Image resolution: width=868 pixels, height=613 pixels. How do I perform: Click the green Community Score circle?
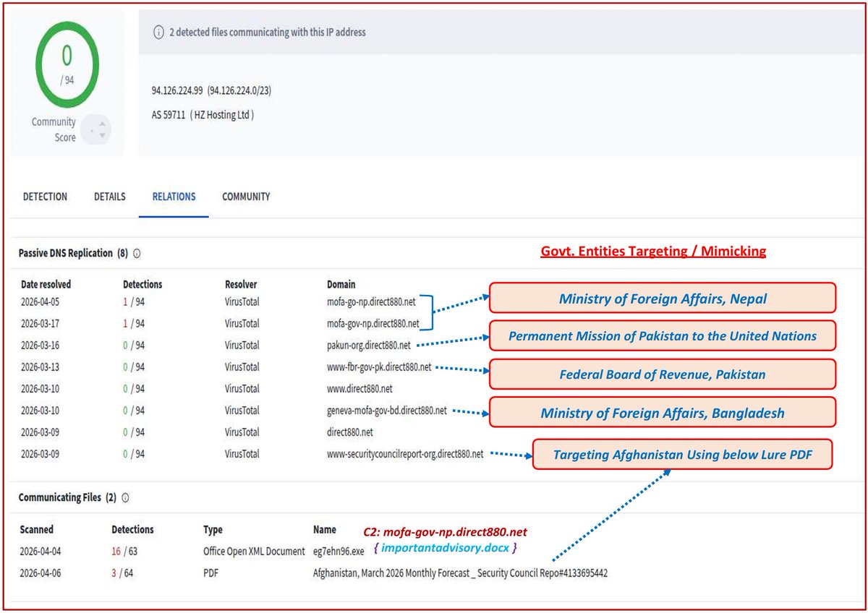(x=67, y=64)
